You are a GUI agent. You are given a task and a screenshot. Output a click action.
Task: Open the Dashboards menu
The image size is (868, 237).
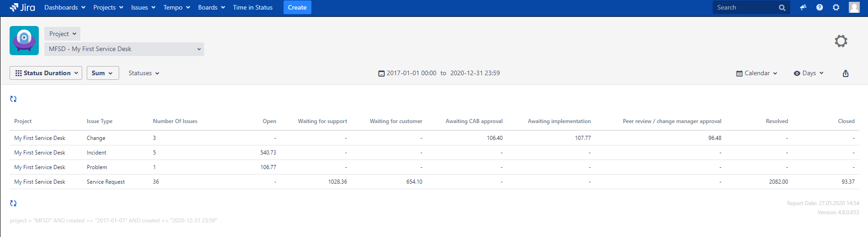64,7
